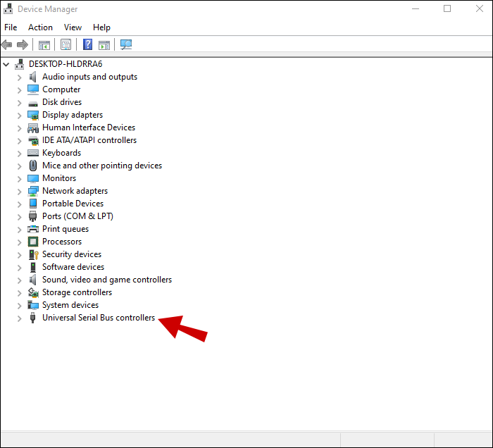Image resolution: width=493 pixels, height=448 pixels.
Task: Click the System devices icon
Action: click(32, 305)
